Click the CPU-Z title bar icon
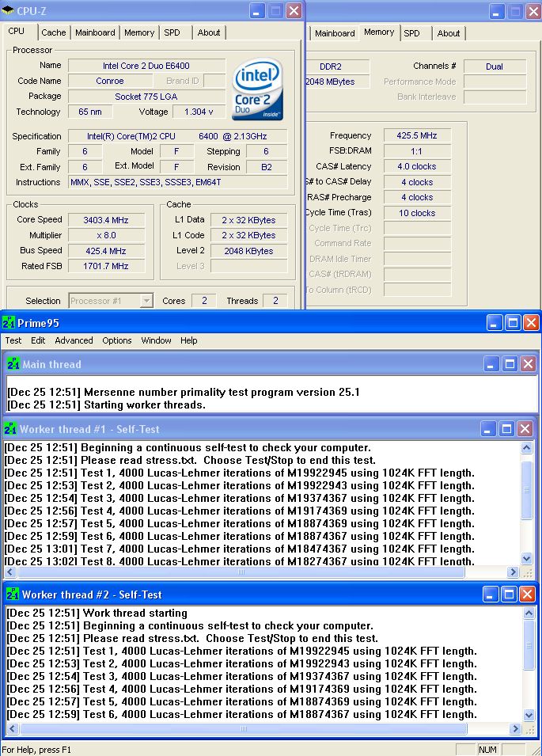This screenshot has height=756, width=542. point(8,10)
